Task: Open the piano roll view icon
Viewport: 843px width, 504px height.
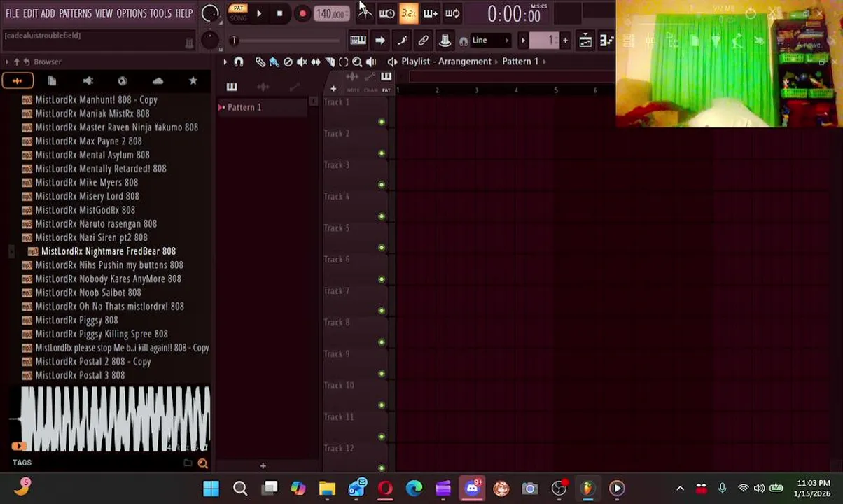Action: 606,41
